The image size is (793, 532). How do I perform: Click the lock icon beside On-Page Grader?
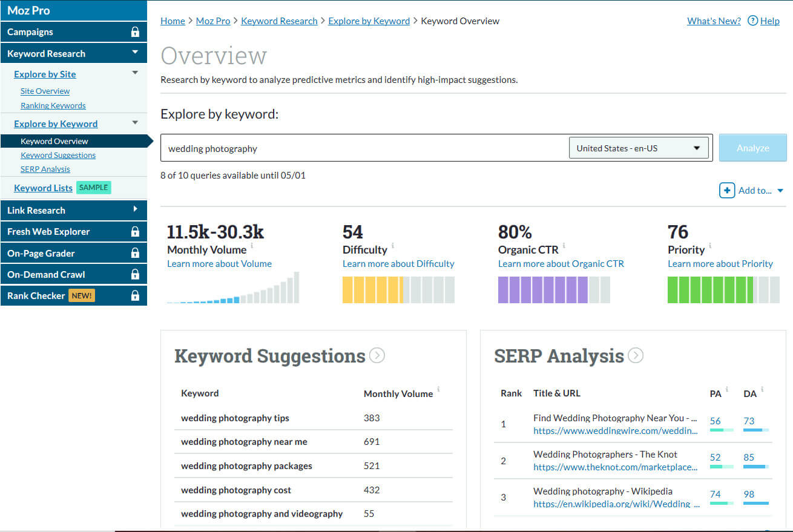coord(135,253)
